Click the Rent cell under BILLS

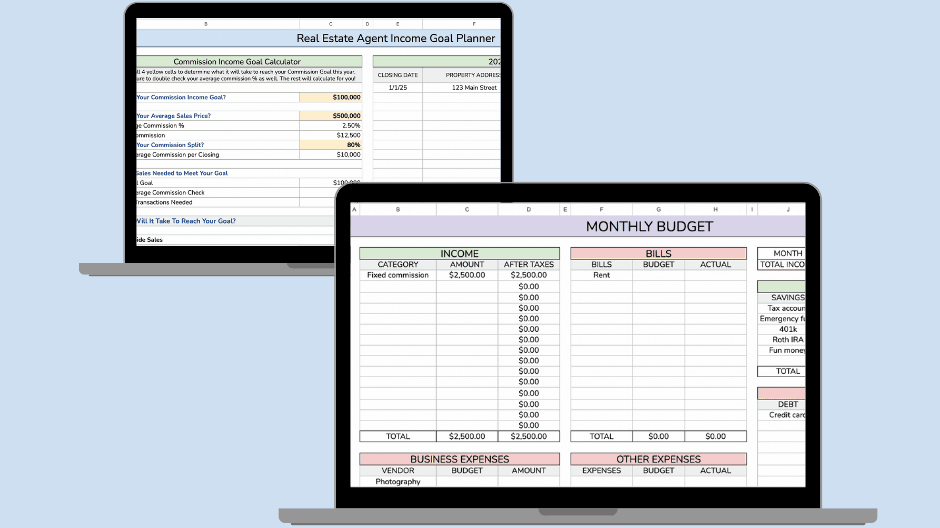(x=601, y=275)
